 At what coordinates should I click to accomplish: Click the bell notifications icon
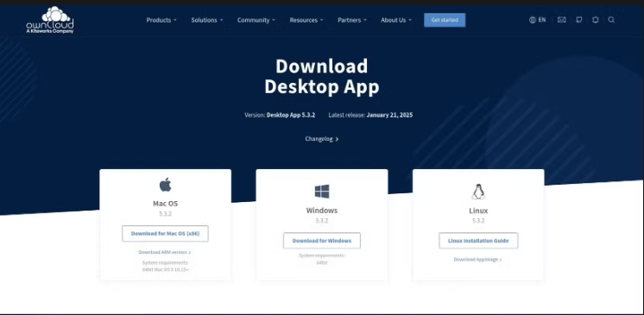[x=595, y=20]
